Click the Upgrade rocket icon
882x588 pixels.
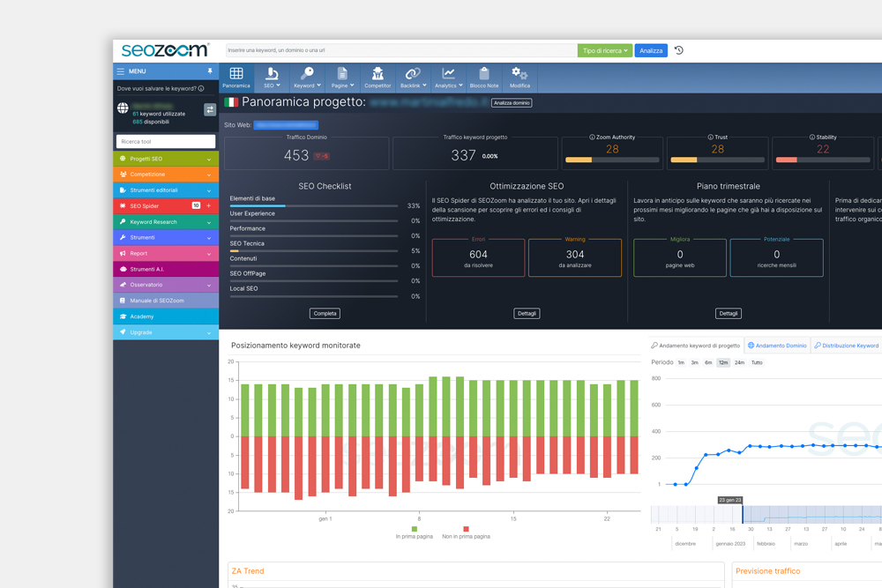123,332
